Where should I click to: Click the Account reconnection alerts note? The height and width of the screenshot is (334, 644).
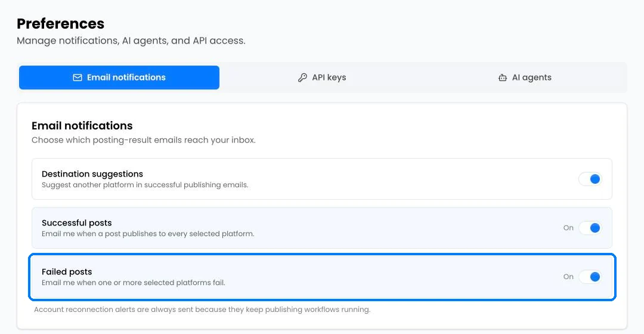[x=202, y=310]
